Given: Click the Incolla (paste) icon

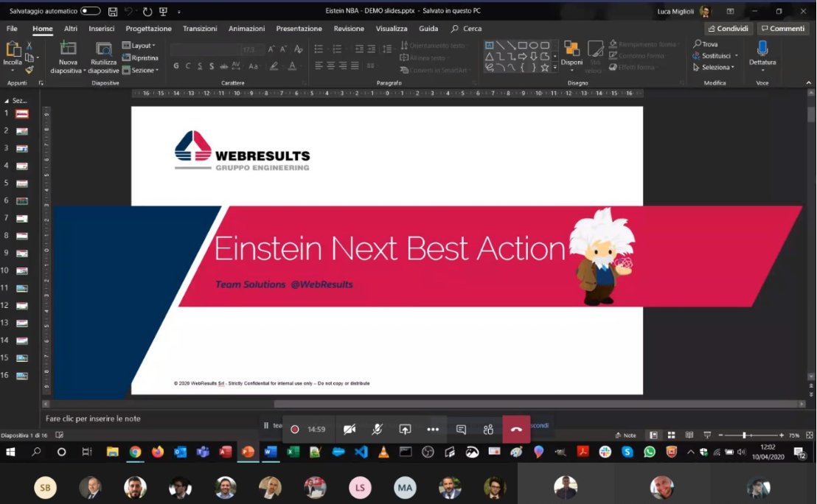Looking at the screenshot, I should click(x=13, y=49).
